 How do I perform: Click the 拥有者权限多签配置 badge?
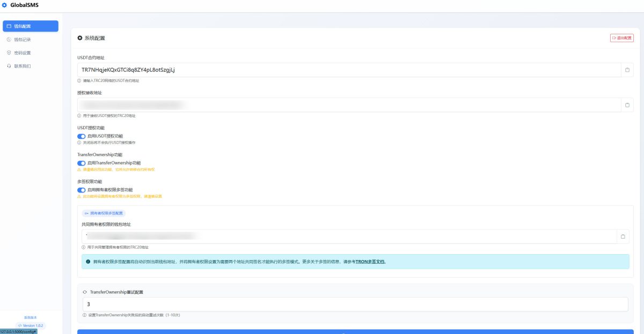click(x=104, y=213)
